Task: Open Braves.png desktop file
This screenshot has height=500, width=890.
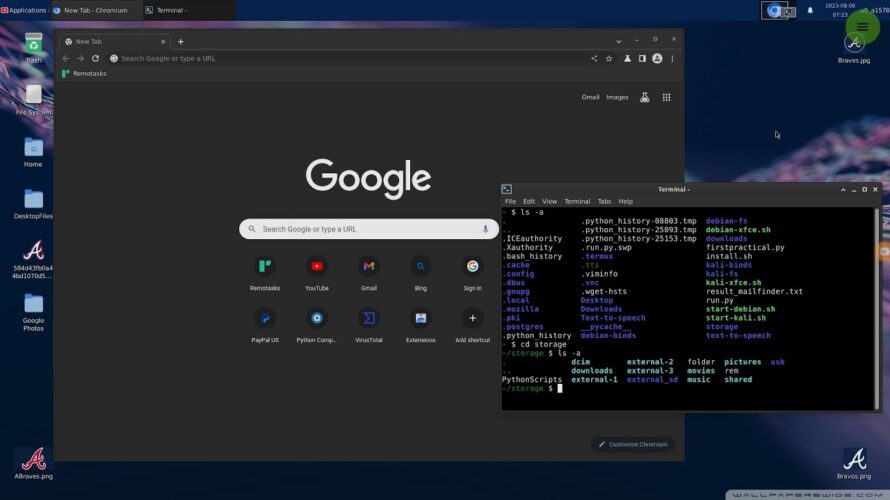Action: point(854,460)
